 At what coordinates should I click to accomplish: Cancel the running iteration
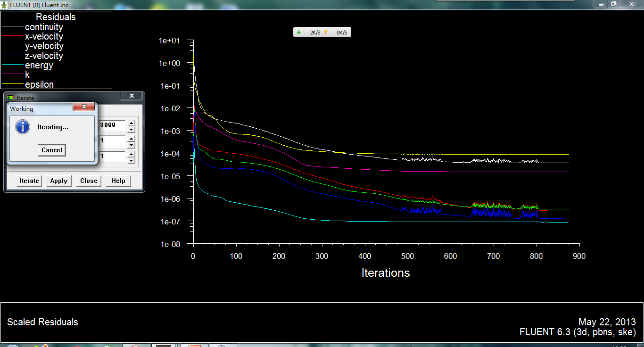click(x=52, y=150)
